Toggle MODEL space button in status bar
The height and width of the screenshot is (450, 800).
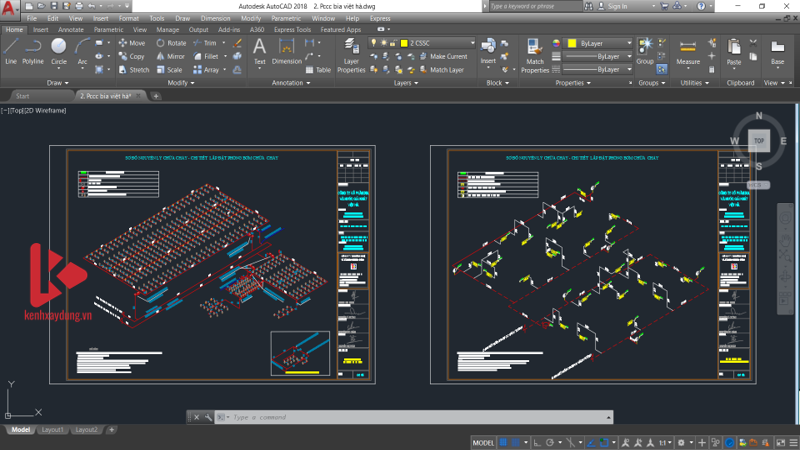click(483, 442)
